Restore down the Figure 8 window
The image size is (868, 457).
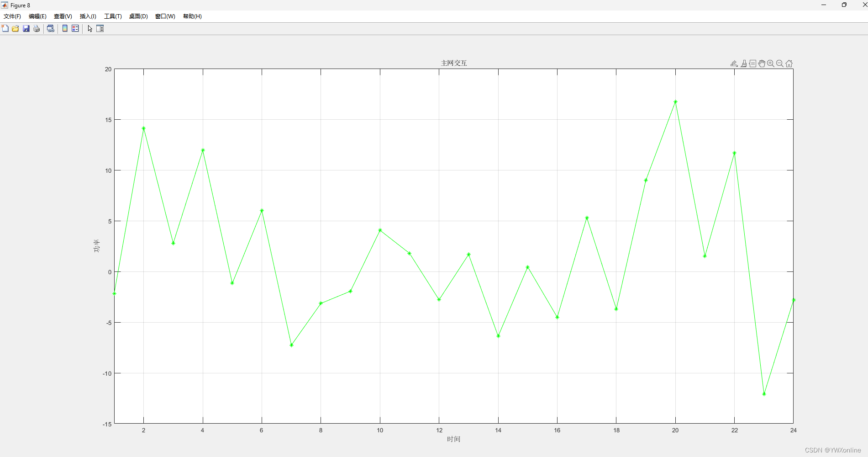(844, 5)
